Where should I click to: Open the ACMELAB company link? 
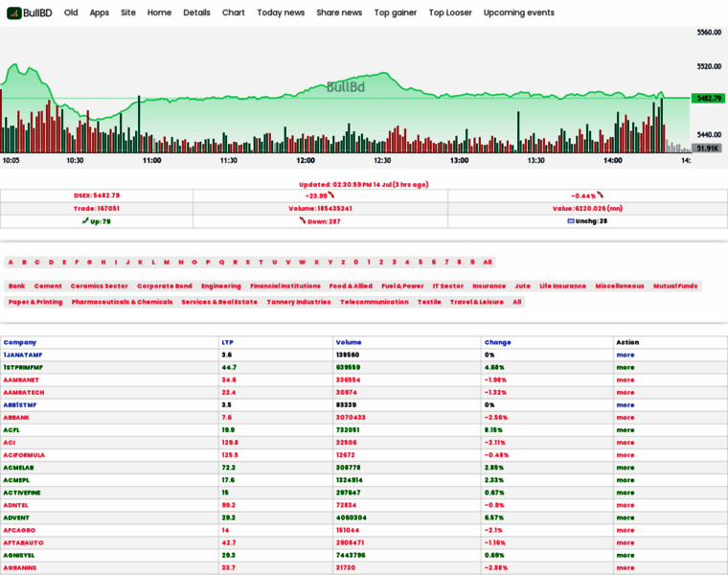[x=18, y=467]
